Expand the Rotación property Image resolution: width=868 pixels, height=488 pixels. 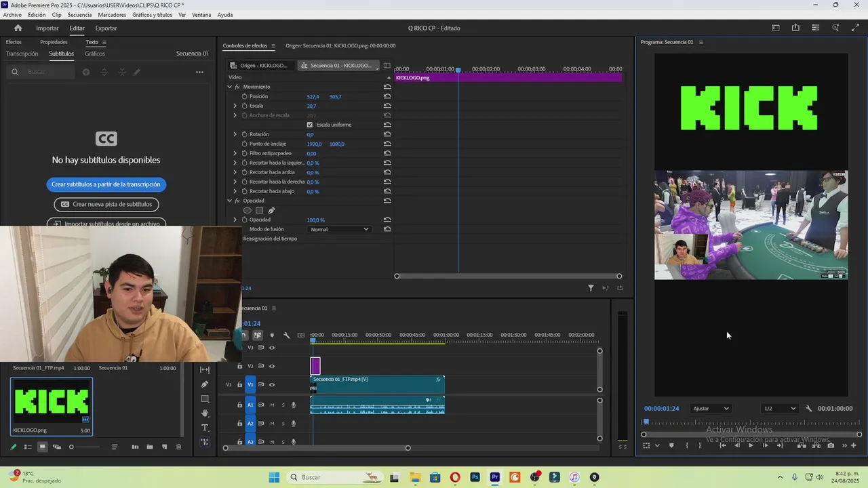tap(235, 134)
